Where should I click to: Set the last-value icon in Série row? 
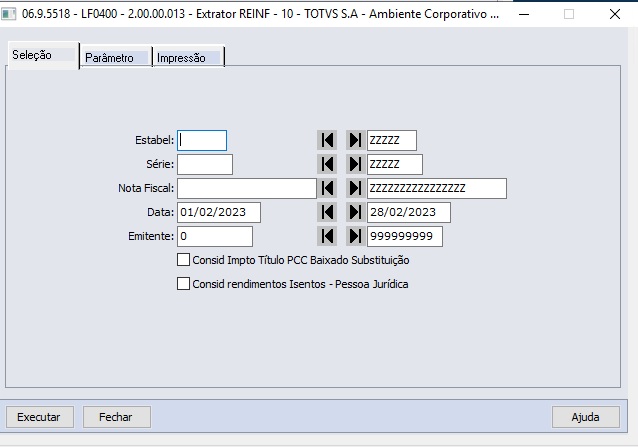(356, 164)
